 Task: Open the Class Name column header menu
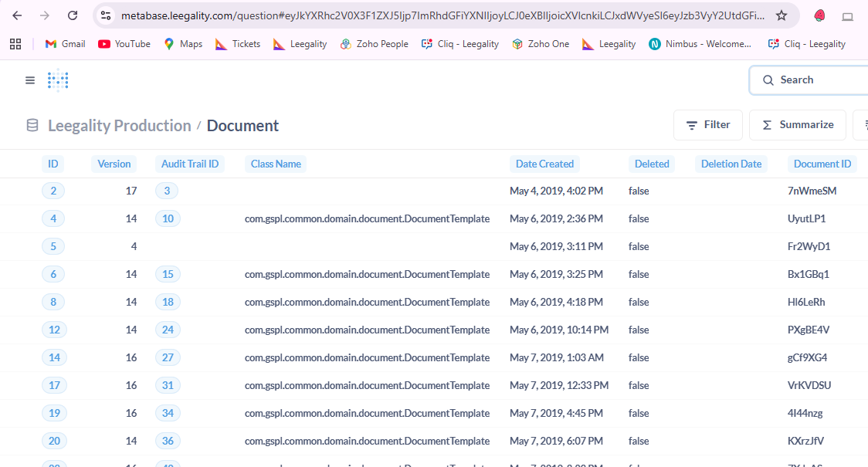click(x=276, y=164)
